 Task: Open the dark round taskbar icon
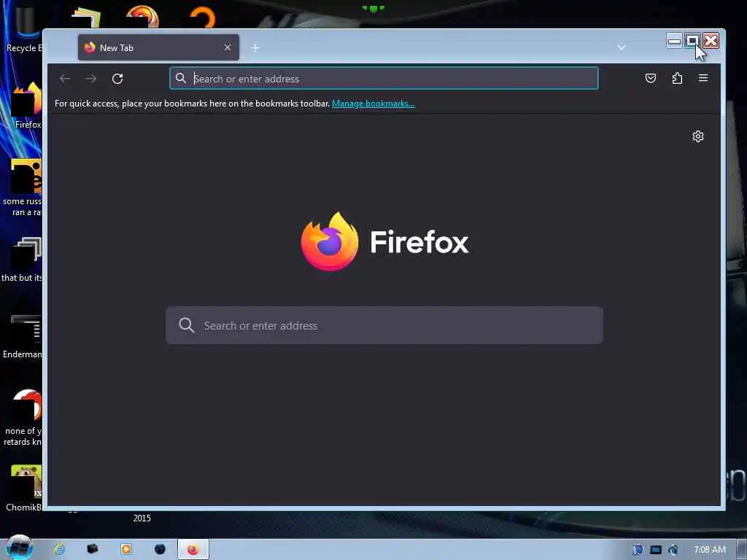(x=160, y=549)
